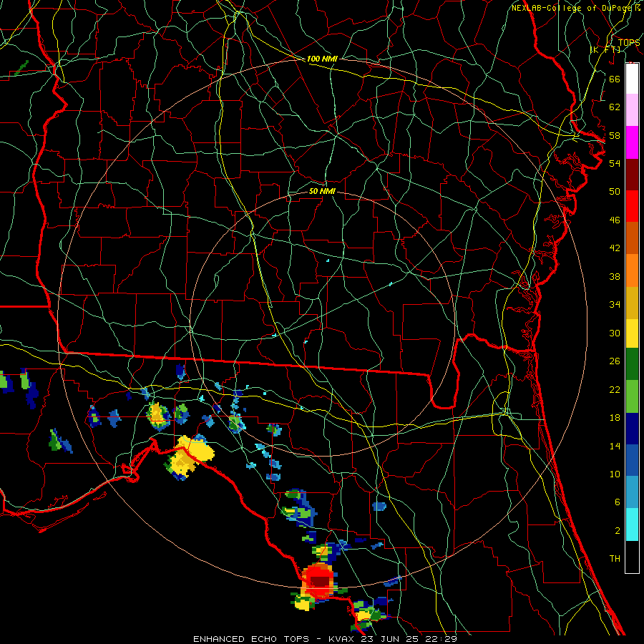Click the 34 value on the legend
This screenshot has height=644, width=644.
pyautogui.click(x=615, y=305)
